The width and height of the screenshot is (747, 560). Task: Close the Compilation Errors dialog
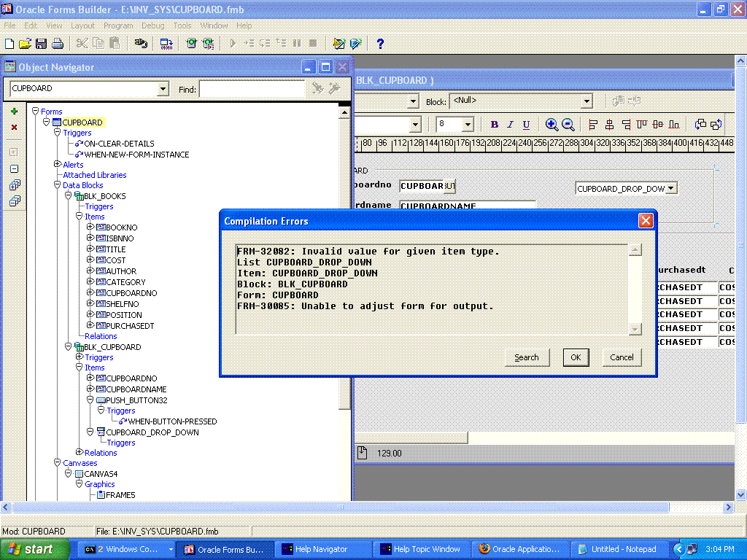646,221
